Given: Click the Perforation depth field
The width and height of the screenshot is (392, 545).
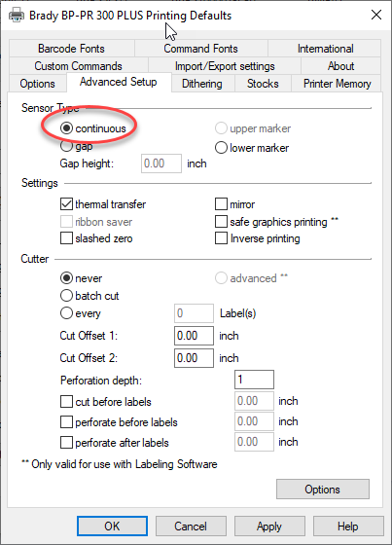Looking at the screenshot, I should [x=255, y=380].
